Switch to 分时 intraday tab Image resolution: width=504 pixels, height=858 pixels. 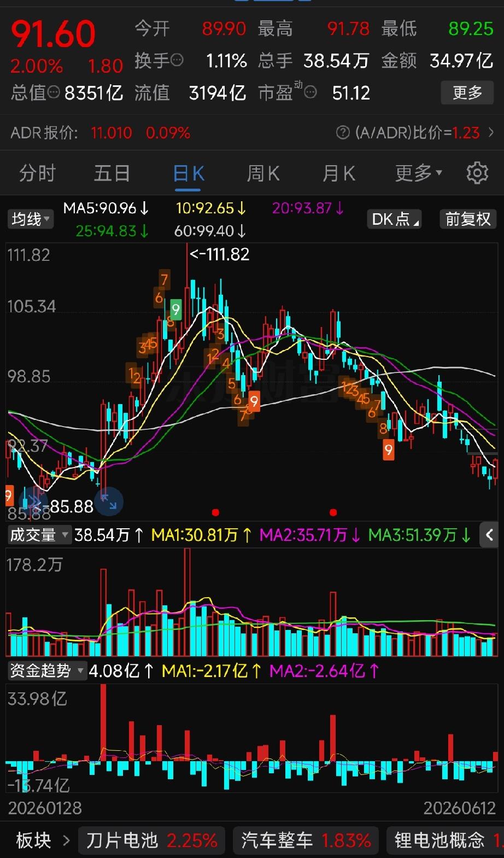(x=37, y=173)
